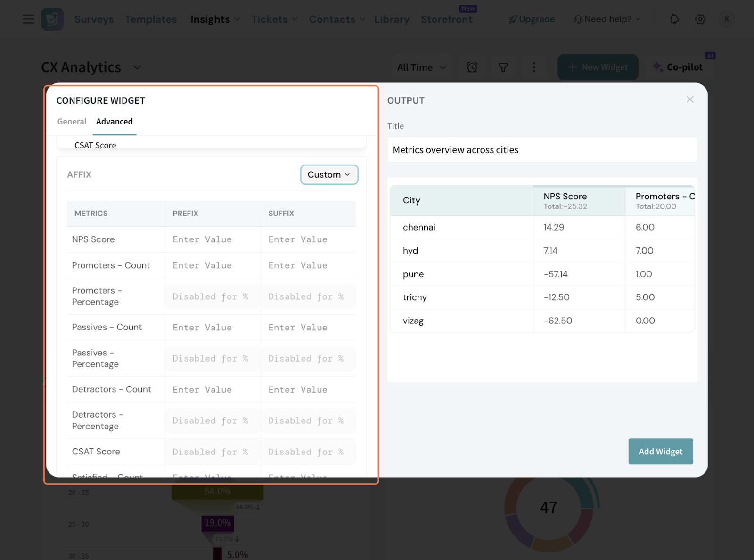
Task: Open the All Time date range dropdown
Action: pyautogui.click(x=422, y=67)
